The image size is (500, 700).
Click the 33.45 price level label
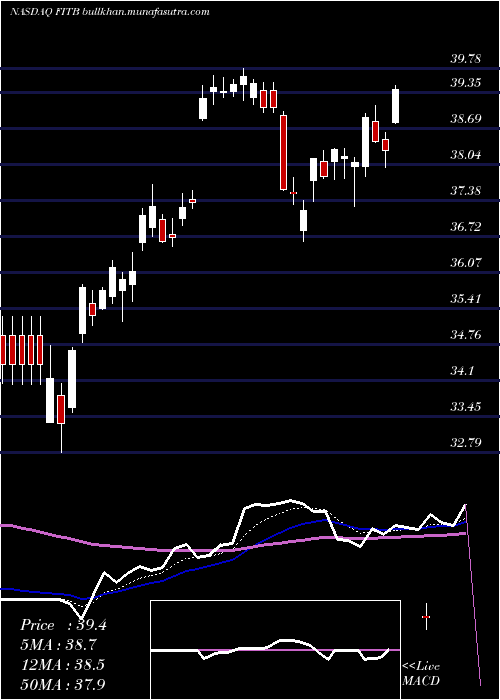coord(466,407)
